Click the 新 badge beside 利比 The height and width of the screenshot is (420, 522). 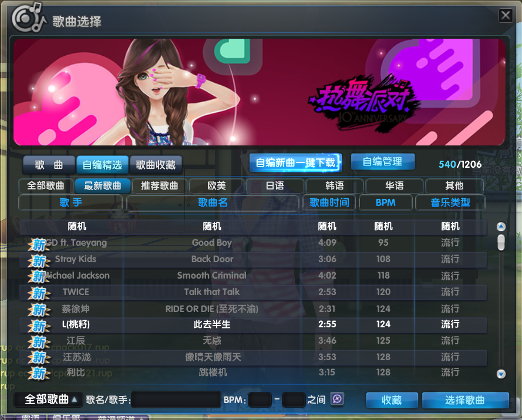coord(39,373)
